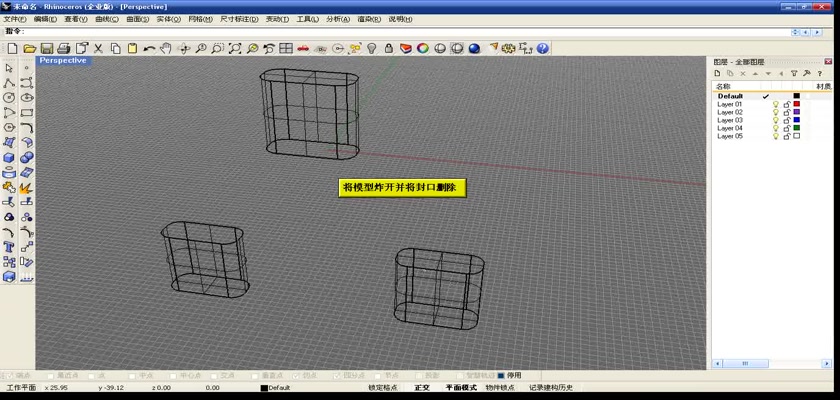840x400 pixels.
Task: Open the 工具(L) menu
Action: [x=307, y=19]
